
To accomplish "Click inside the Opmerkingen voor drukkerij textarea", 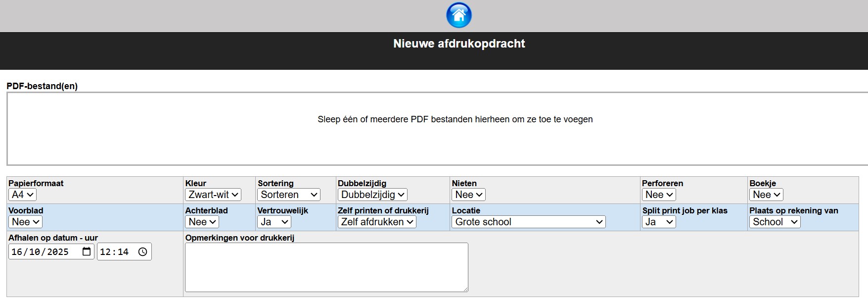I will click(326, 267).
